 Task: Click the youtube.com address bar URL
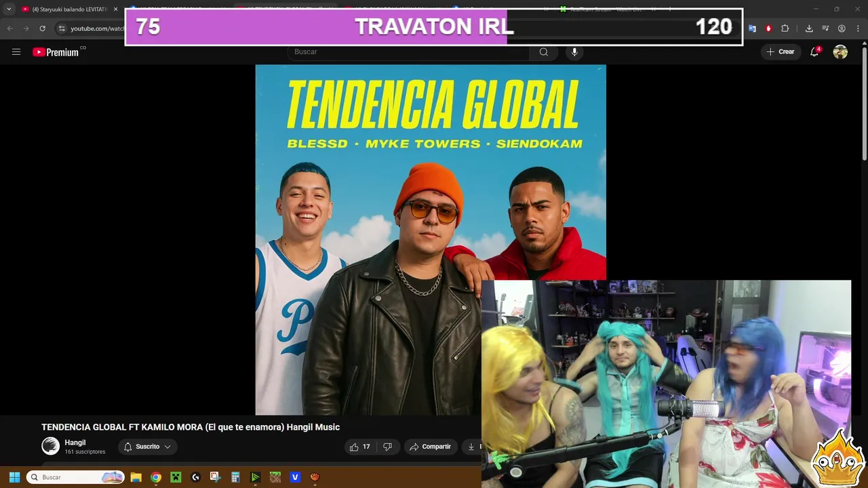pos(97,28)
